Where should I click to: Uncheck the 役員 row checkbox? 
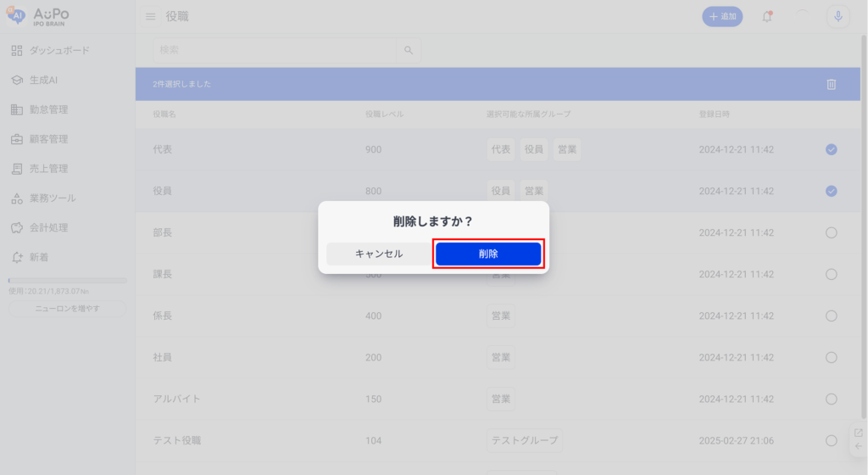831,191
